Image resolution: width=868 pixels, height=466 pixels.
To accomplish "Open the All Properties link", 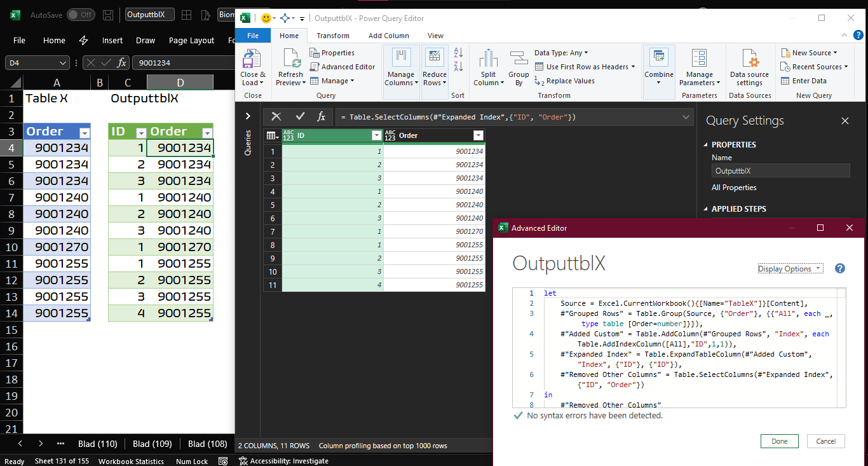I will 734,188.
